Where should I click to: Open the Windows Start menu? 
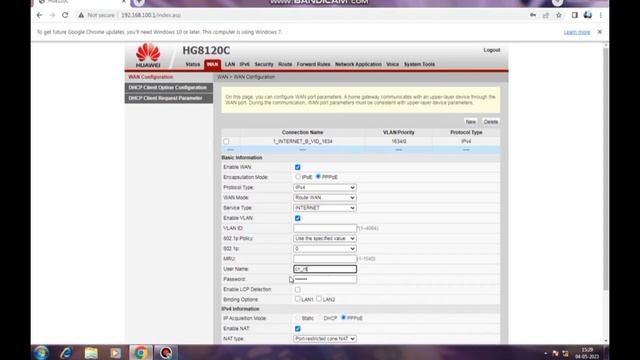[x=41, y=352]
